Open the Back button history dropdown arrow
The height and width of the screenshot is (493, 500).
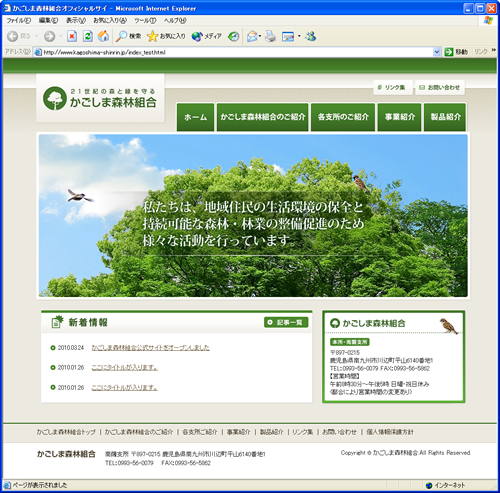[36, 36]
